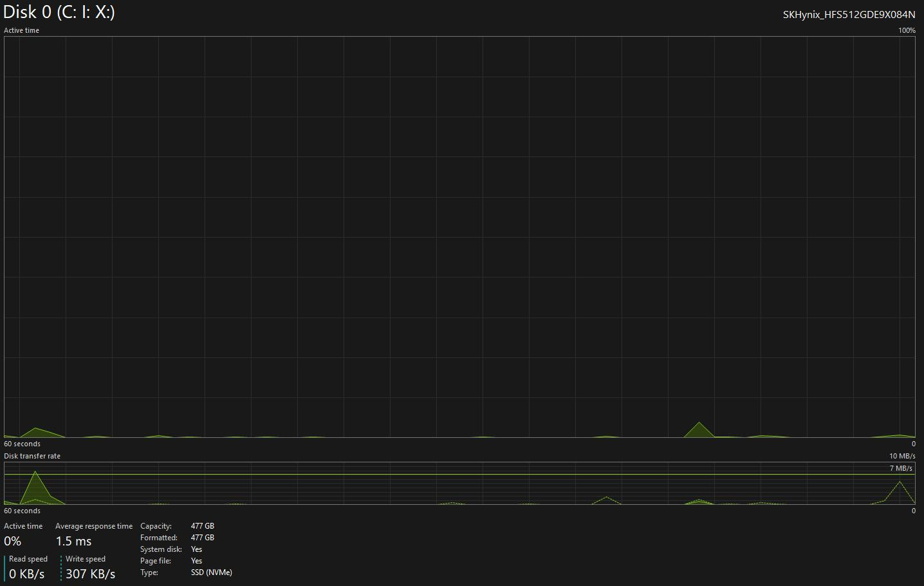Click the 307 KB/s write speed value
This screenshot has width=924, height=586.
click(x=90, y=574)
